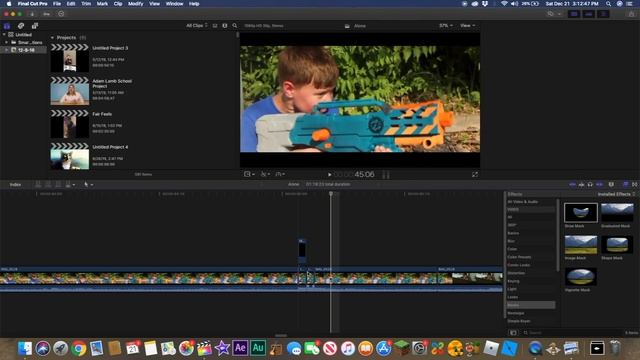Click timeline clip appearance icon
Image resolution: width=640 pixels, height=360 pixels.
pyautogui.click(x=611, y=184)
